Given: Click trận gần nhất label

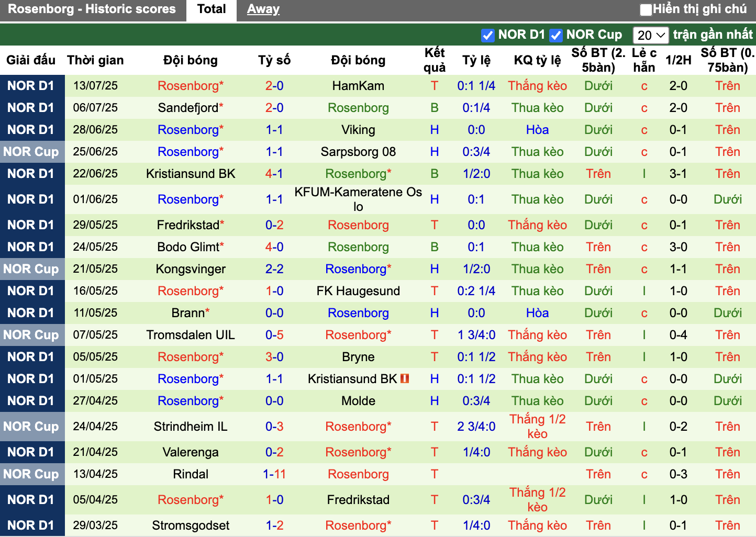Looking at the screenshot, I should [713, 35].
